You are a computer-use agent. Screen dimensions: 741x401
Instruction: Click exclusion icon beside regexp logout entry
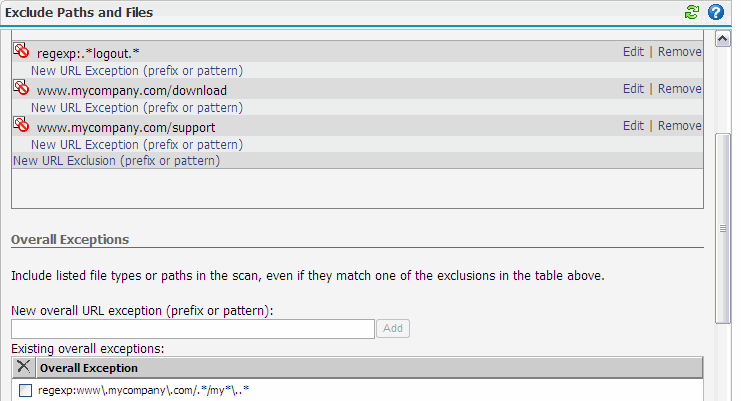click(21, 50)
